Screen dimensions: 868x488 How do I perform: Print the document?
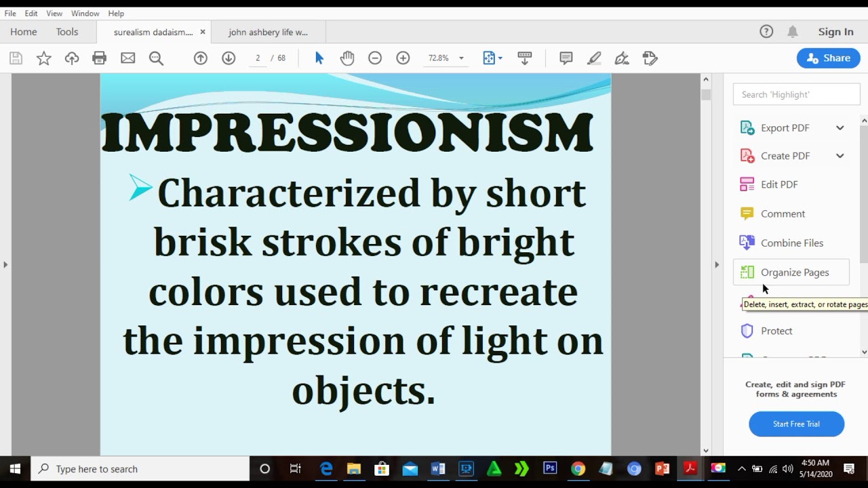point(100,58)
